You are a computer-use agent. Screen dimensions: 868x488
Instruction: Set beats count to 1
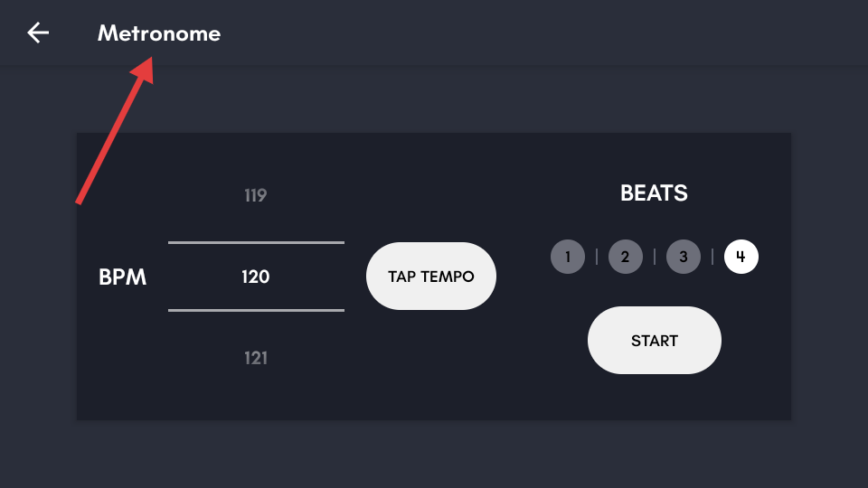point(568,257)
